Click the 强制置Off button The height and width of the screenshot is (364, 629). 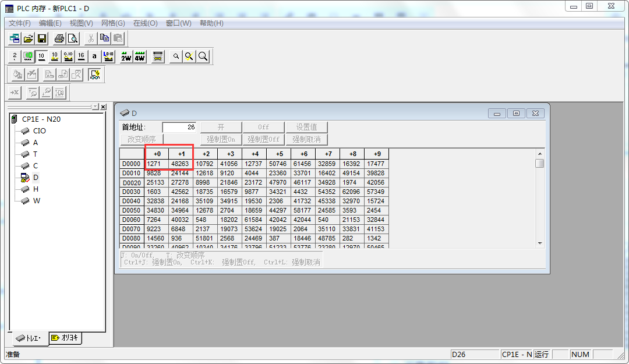click(x=264, y=139)
